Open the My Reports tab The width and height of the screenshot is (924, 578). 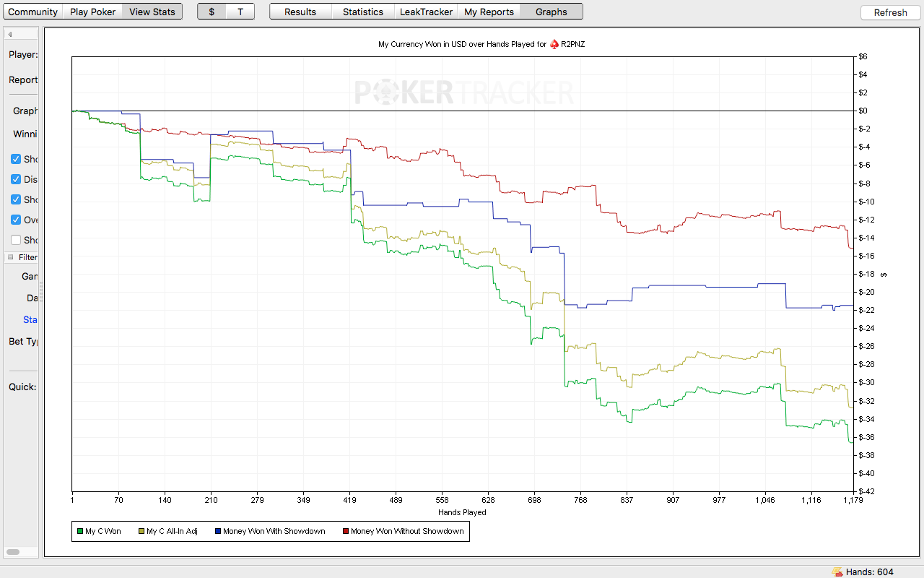489,12
